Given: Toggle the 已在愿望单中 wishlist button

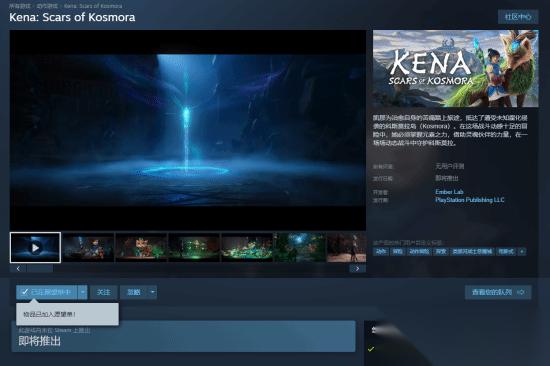Looking at the screenshot, I should 47,292.
